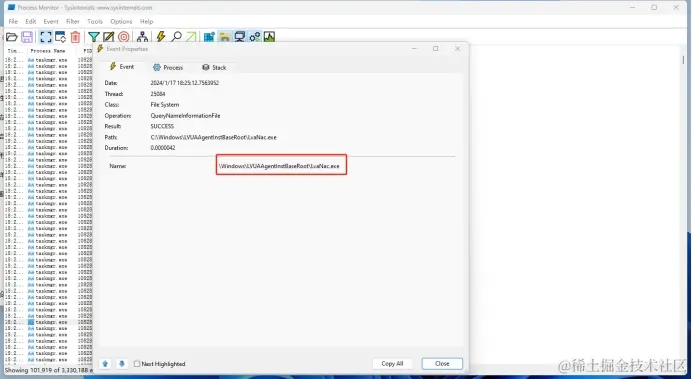This screenshot has width=692, height=379.
Task: Click the SUCCESS result value
Action: tap(162, 126)
